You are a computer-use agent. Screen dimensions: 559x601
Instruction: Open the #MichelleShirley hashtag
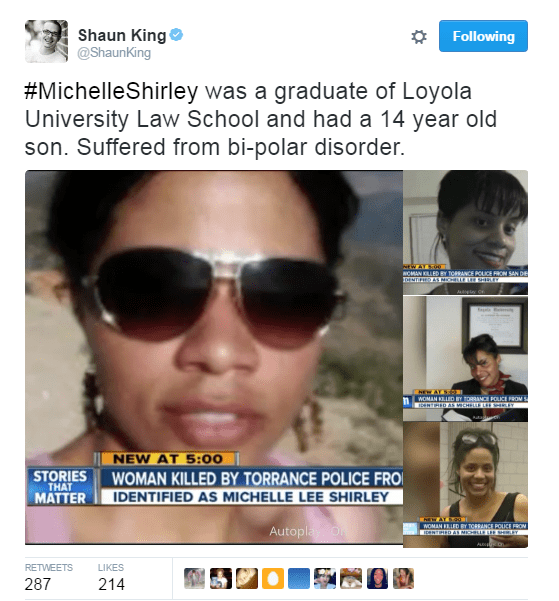pos(111,91)
